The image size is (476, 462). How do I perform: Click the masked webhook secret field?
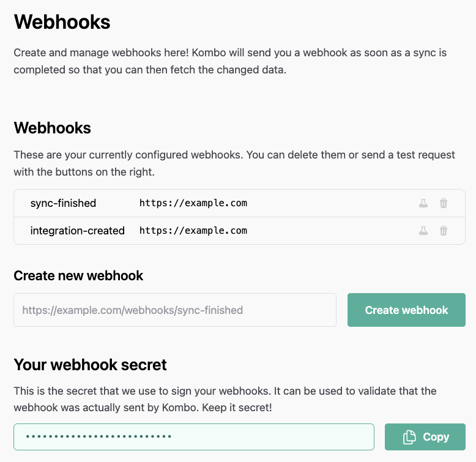(x=194, y=437)
